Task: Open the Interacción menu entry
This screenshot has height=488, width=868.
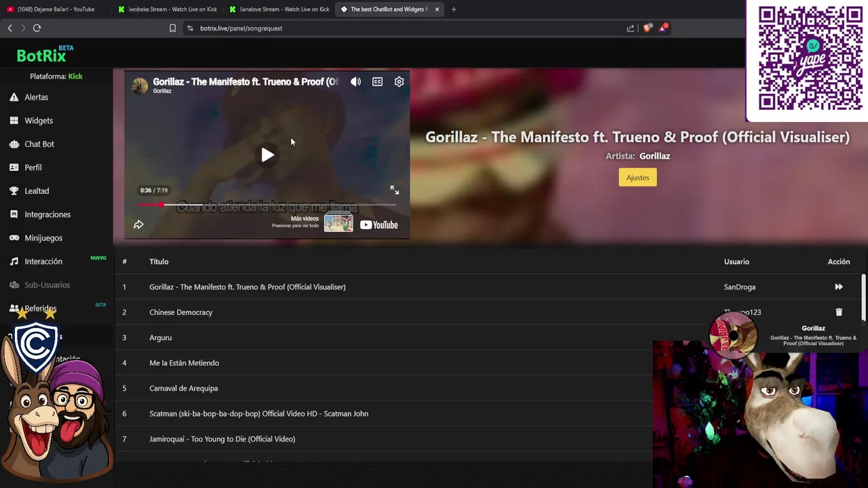Action: (43, 262)
